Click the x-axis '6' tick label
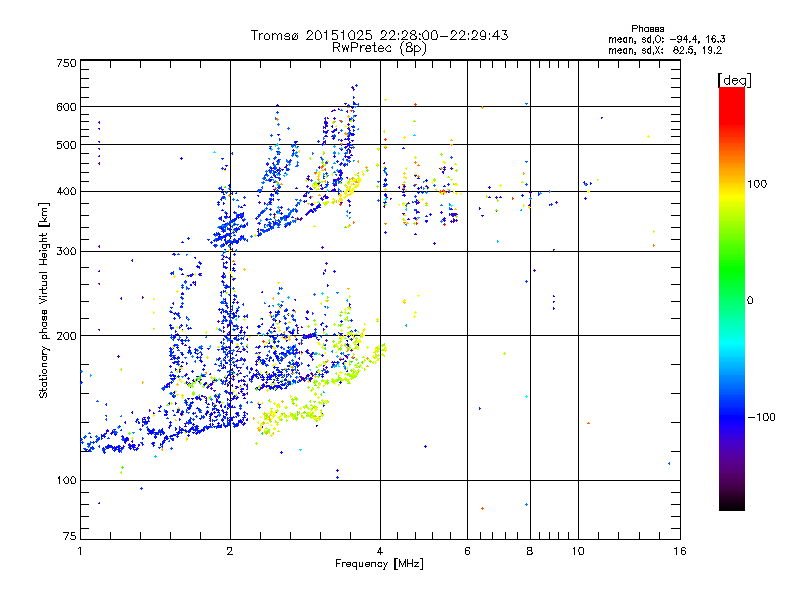Image resolution: width=800 pixels, height=600 pixels. pyautogui.click(x=467, y=551)
